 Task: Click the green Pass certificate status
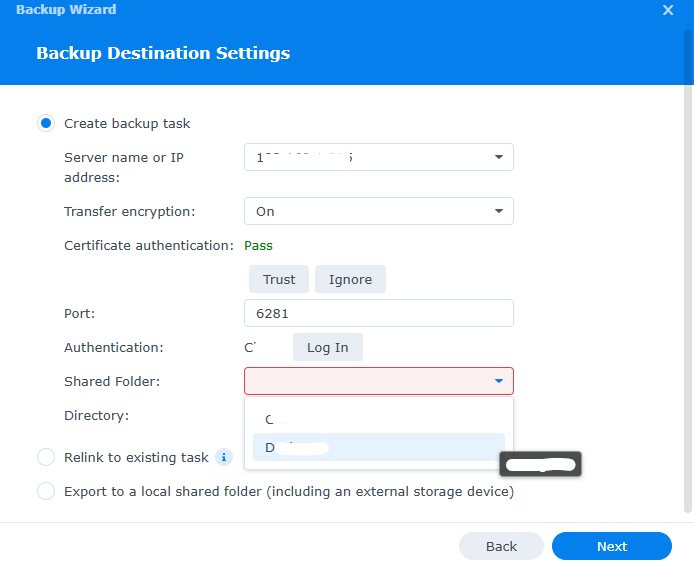258,246
